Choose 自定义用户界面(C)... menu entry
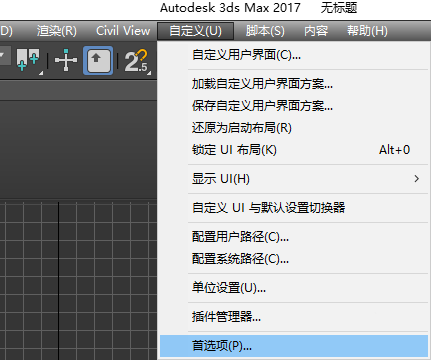Screen dimensions: 431x360 coord(293,55)
